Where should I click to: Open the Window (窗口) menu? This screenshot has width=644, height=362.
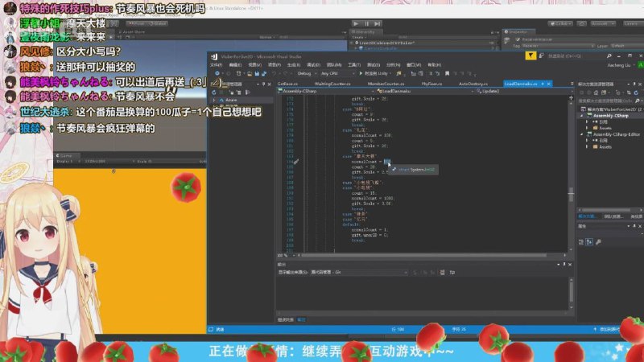pos(414,65)
